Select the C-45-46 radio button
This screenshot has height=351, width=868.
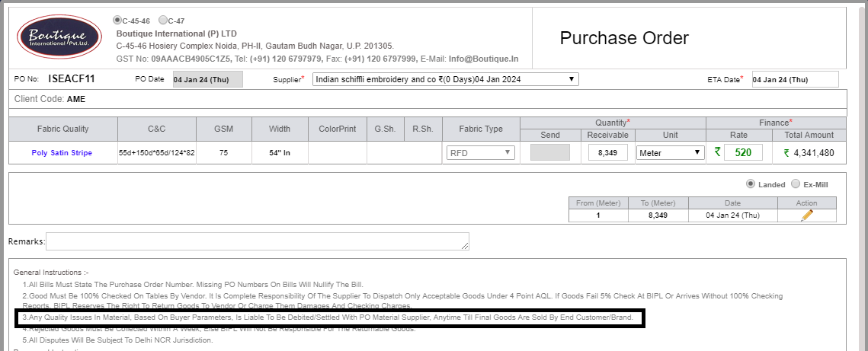point(117,20)
